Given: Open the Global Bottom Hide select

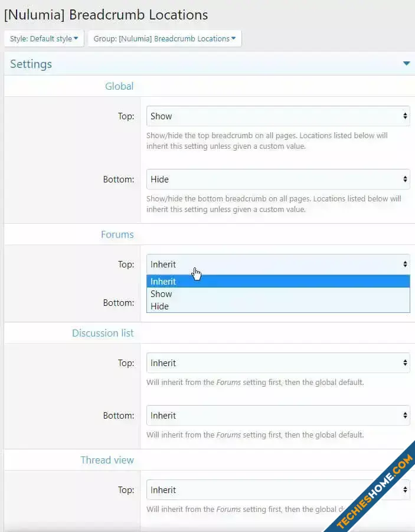Looking at the screenshot, I should 278,179.
